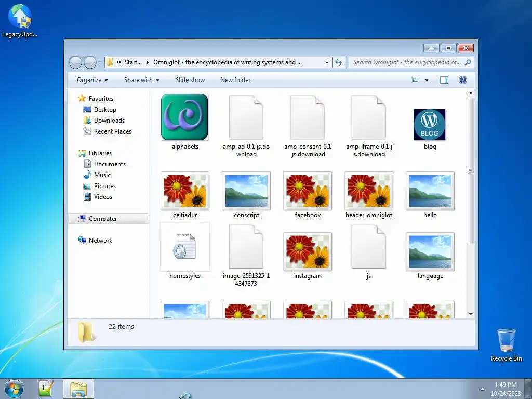This screenshot has height=399, width=532.
Task: Click the taskbar clock and date
Action: coord(506,389)
